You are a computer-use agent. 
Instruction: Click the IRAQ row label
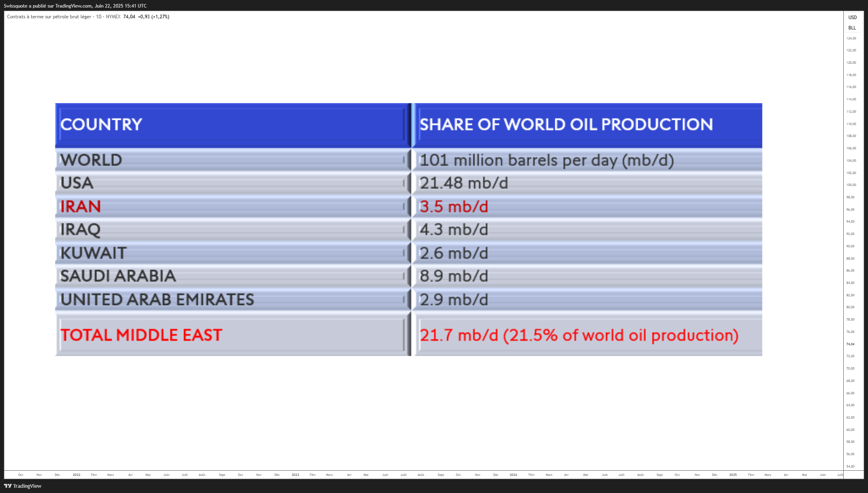pyautogui.click(x=80, y=230)
